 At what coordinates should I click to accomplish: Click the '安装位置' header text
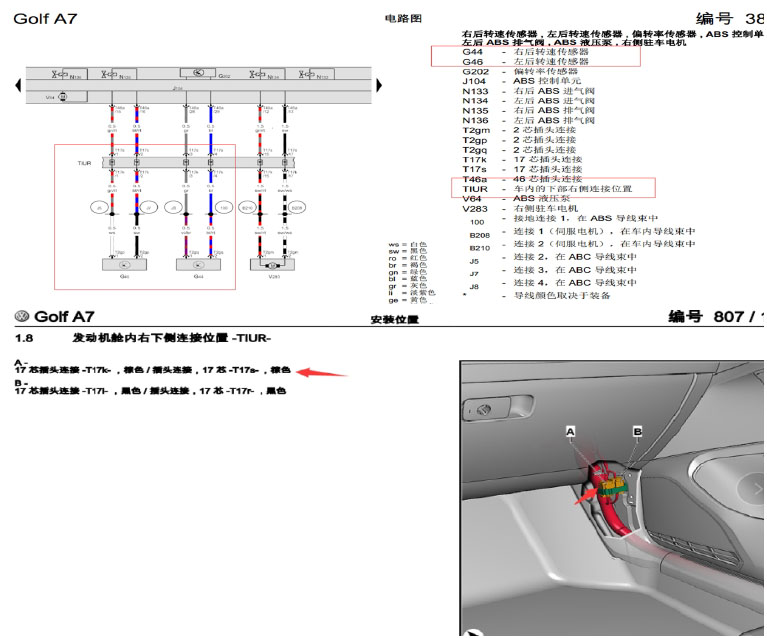tap(395, 319)
